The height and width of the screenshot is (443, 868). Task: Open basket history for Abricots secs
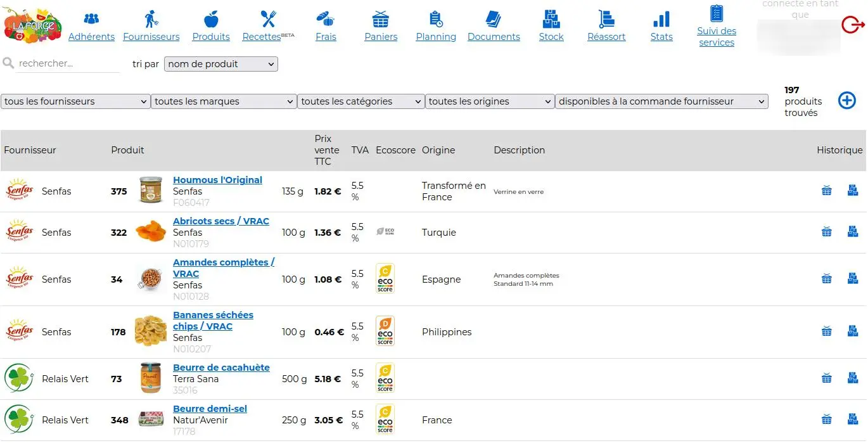coord(827,231)
